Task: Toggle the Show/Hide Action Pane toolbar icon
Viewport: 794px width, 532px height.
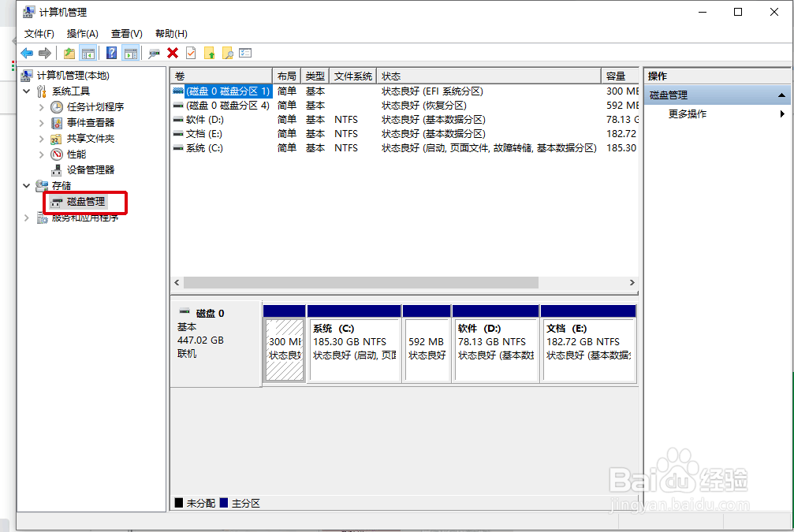Action: (x=131, y=53)
